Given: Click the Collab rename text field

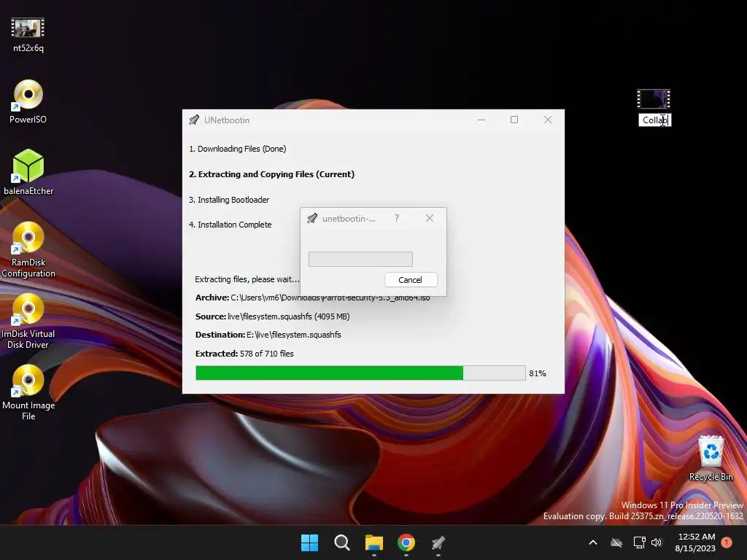Looking at the screenshot, I should pos(654,120).
